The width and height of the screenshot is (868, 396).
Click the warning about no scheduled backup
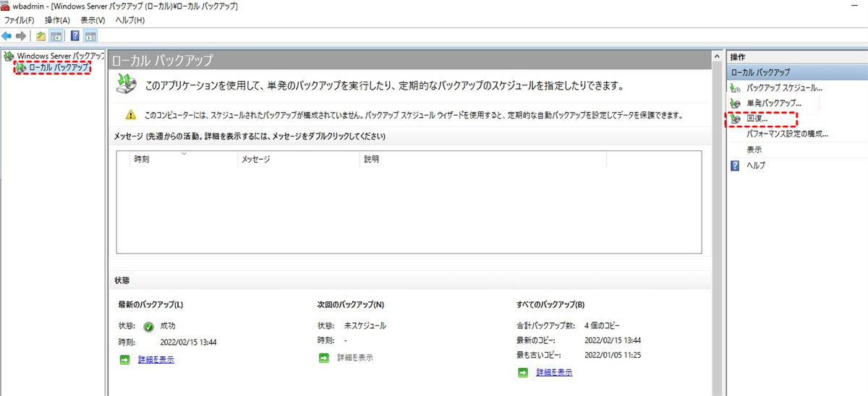click(x=414, y=114)
